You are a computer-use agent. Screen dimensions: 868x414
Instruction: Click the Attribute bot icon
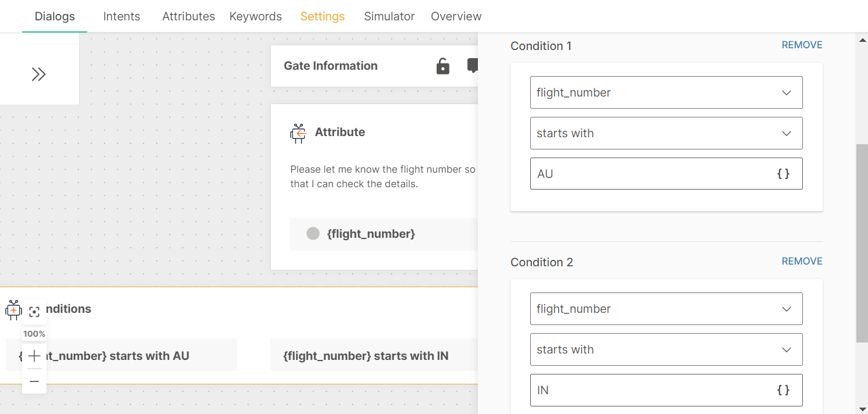(298, 133)
